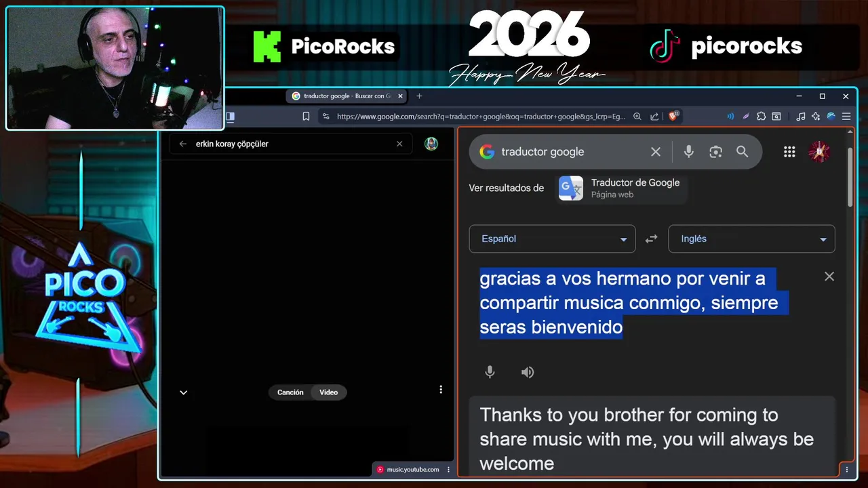Open the wallet icon in toolbar
The image size is (868, 488).
tap(776, 117)
